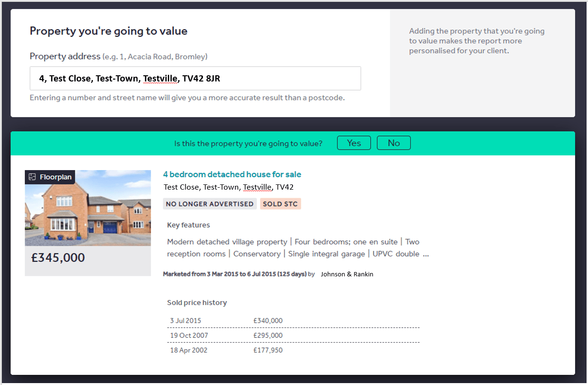This screenshot has height=385, width=588.
Task: Confirm property match with Yes button
Action: point(354,142)
